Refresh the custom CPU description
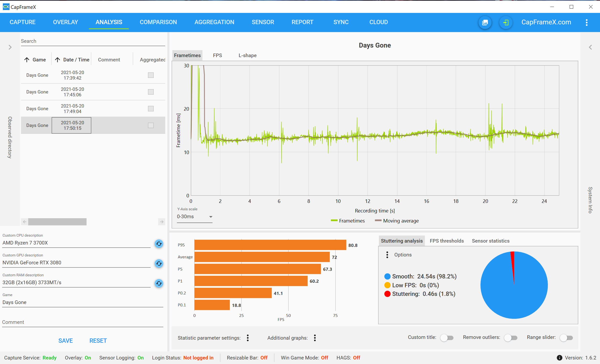 [159, 244]
